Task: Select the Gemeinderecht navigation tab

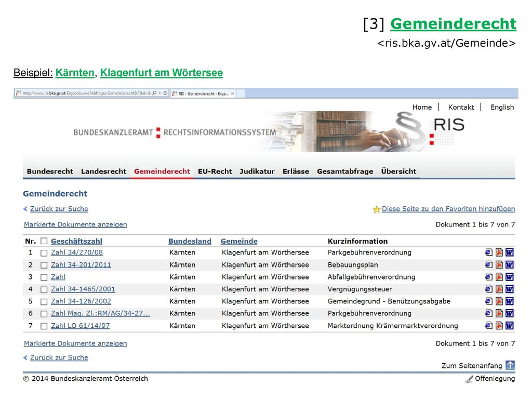Action: pyautogui.click(x=162, y=171)
